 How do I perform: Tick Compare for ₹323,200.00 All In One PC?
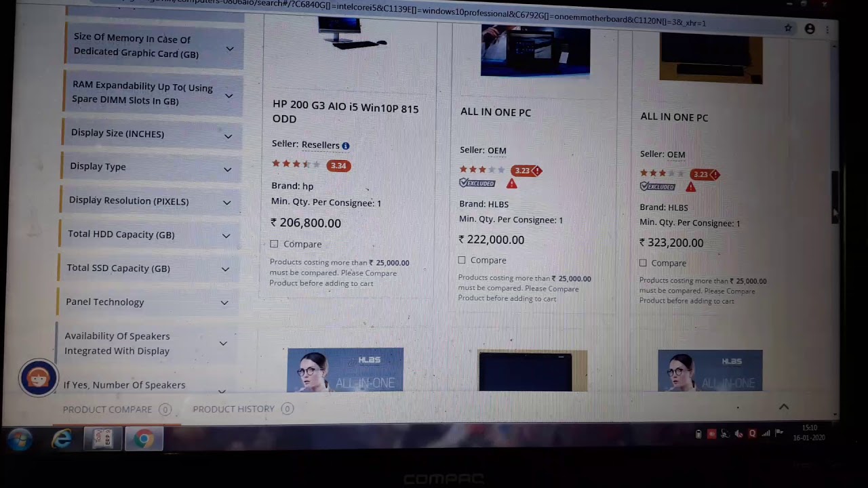coord(643,263)
